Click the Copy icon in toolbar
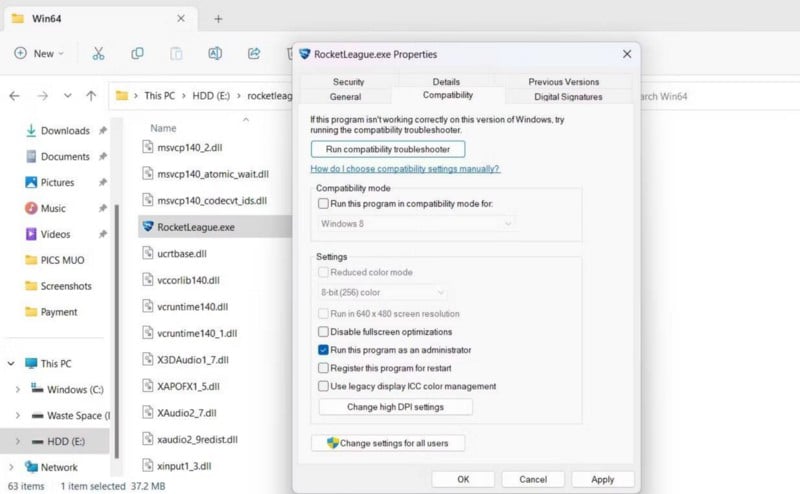Viewport: 800px width, 494px height. point(137,53)
